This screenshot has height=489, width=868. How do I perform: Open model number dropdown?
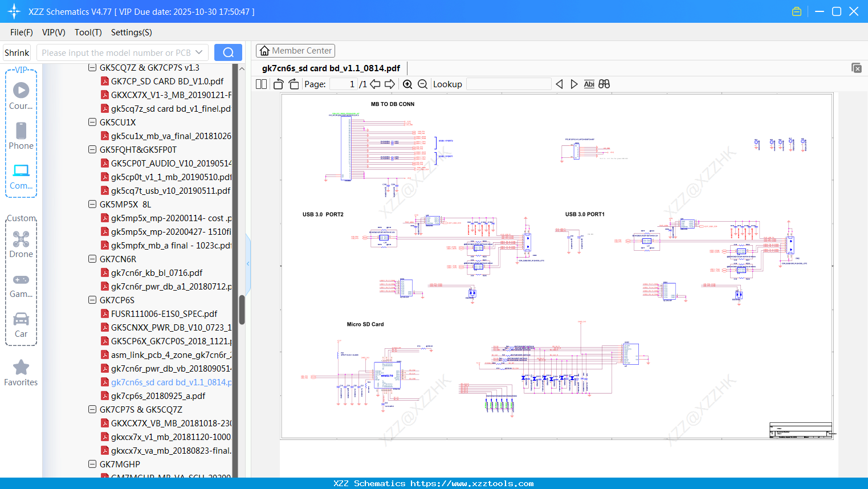tap(199, 52)
